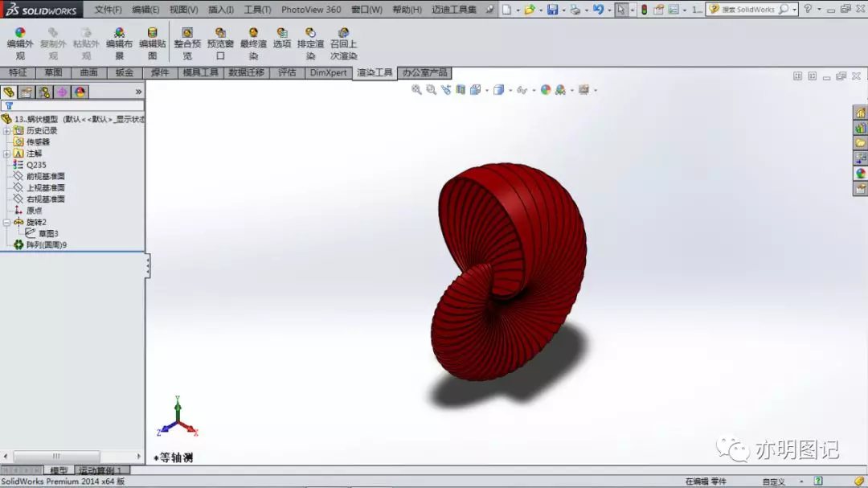Switch to the DimXpert command tab
Image resolution: width=868 pixels, height=488 pixels.
pos(328,72)
